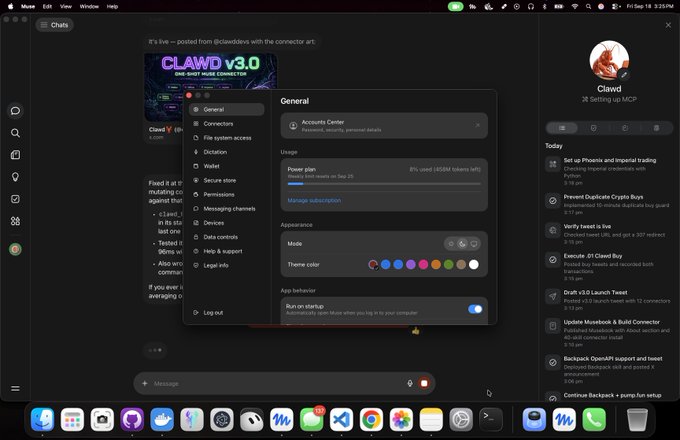Click the hamburger menu at sidebar bottom
Screen dimensions: 680x440
tap(15, 388)
